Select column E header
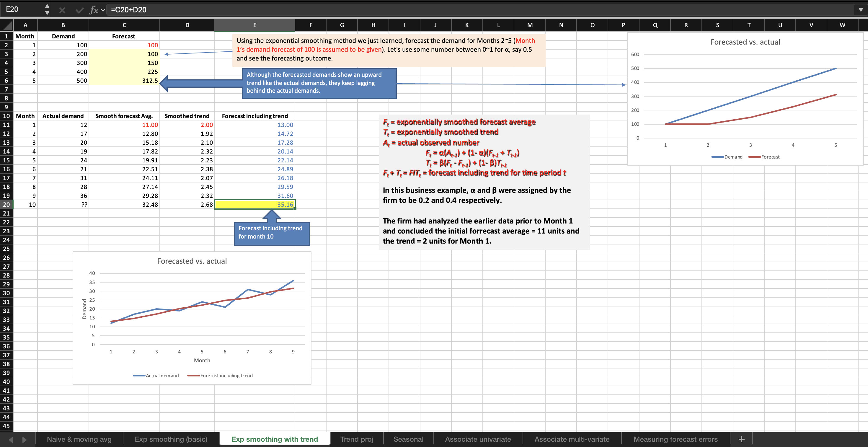Screen dimensions: 868x447 click(254, 25)
